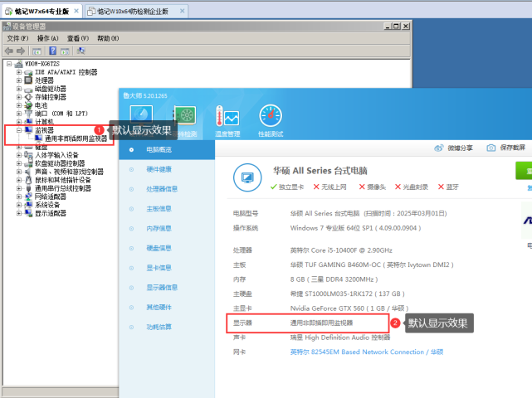Select 显卡信息 in the sidebar
532x398 pixels.
[159, 268]
